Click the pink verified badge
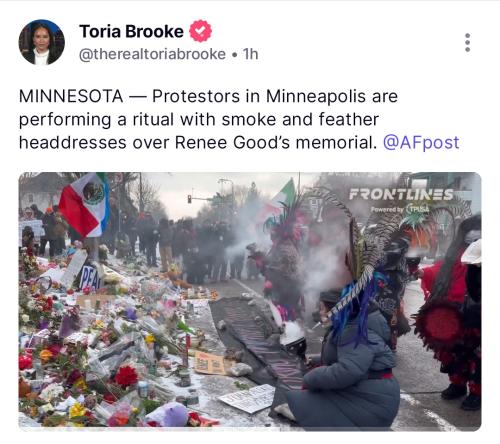Viewport: 500px width, 444px height. (200, 31)
